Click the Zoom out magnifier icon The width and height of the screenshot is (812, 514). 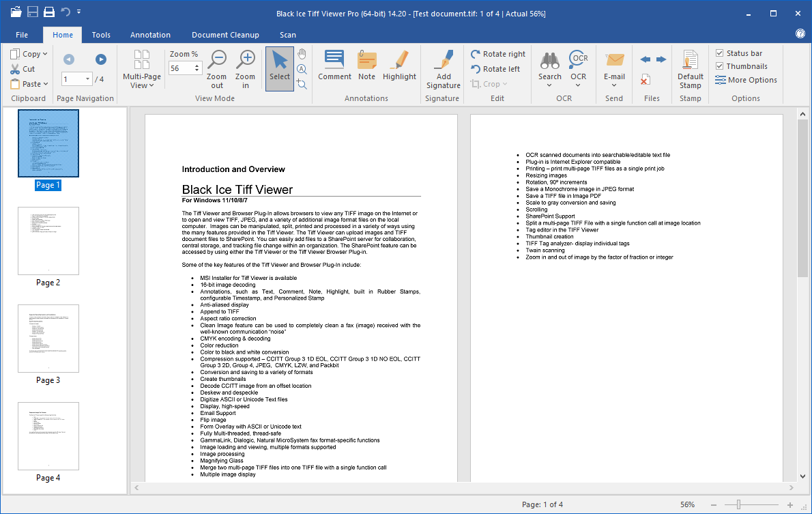[217, 59]
